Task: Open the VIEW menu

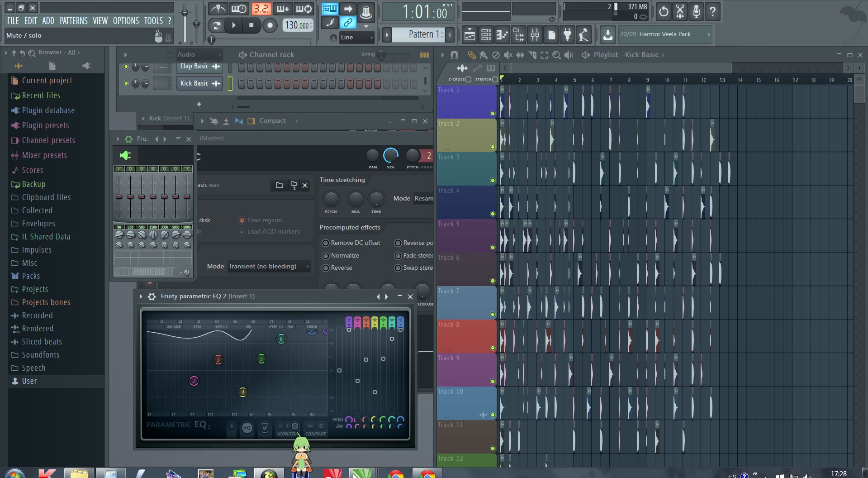Action: coord(100,21)
